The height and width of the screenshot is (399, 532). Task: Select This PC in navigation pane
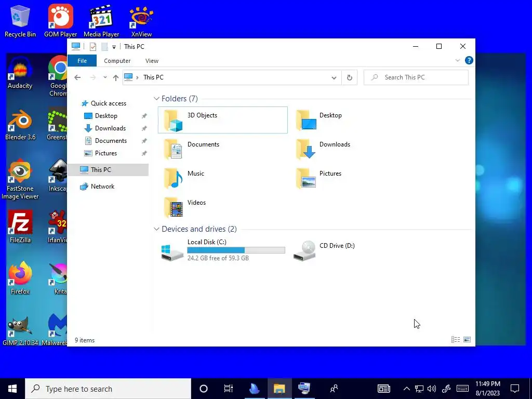pyautogui.click(x=108, y=170)
